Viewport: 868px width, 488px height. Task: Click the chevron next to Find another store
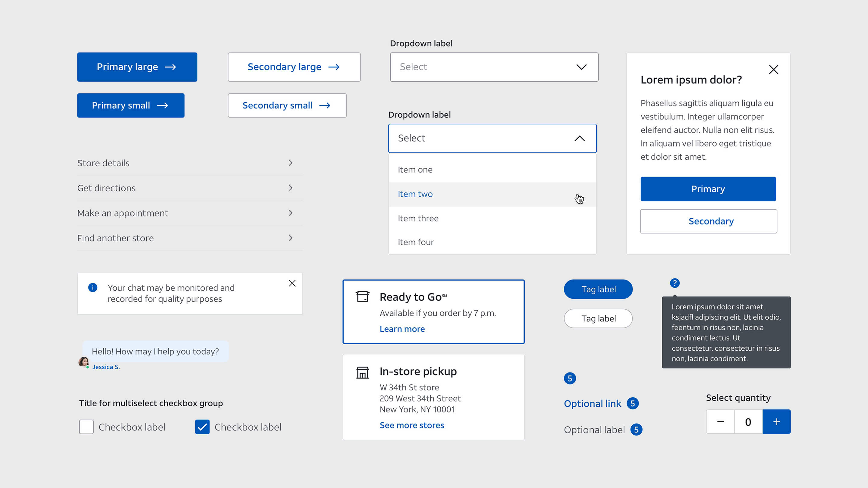tap(291, 238)
